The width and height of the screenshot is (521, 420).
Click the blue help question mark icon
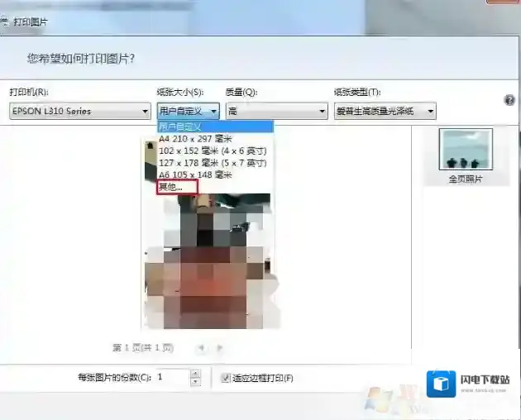(509, 99)
